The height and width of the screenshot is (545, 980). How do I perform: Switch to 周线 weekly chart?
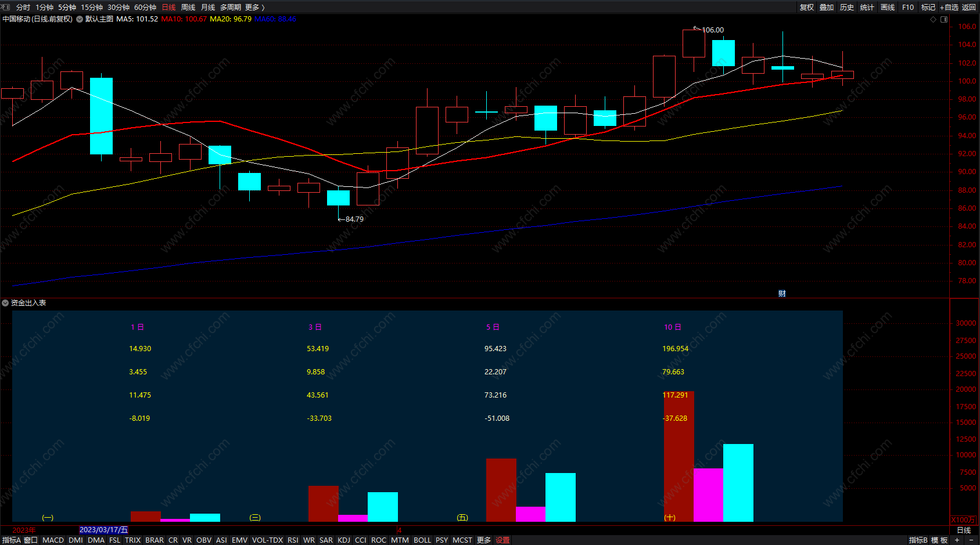pos(188,8)
